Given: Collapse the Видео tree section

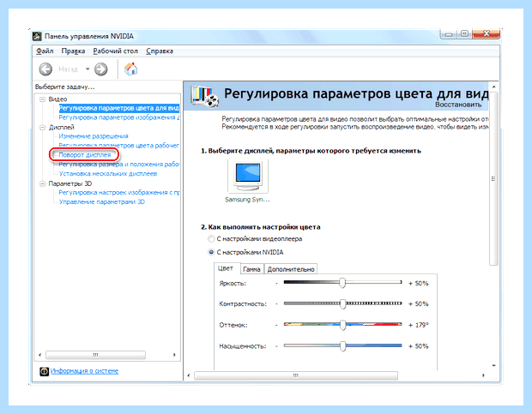Looking at the screenshot, I should [x=42, y=99].
